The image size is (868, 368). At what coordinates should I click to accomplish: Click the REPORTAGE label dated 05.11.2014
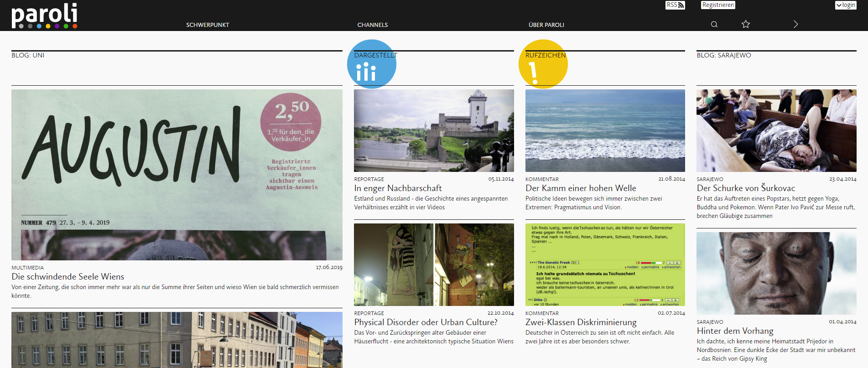point(369,179)
